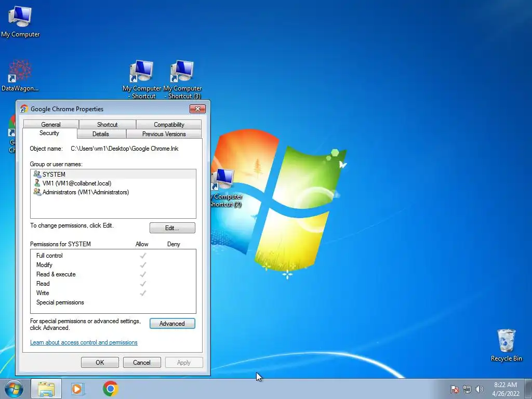
Task: Click the Modify permission row
Action: click(113, 265)
